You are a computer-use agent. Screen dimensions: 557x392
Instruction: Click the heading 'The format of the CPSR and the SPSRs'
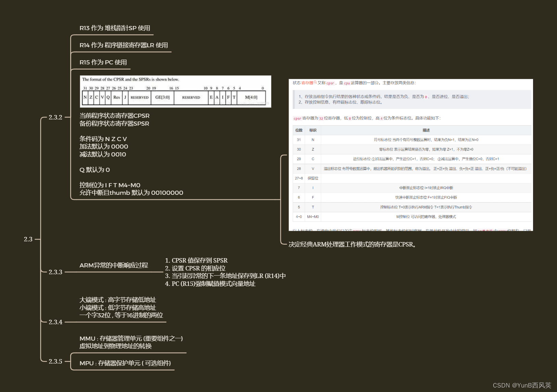pyautogui.click(x=130, y=79)
